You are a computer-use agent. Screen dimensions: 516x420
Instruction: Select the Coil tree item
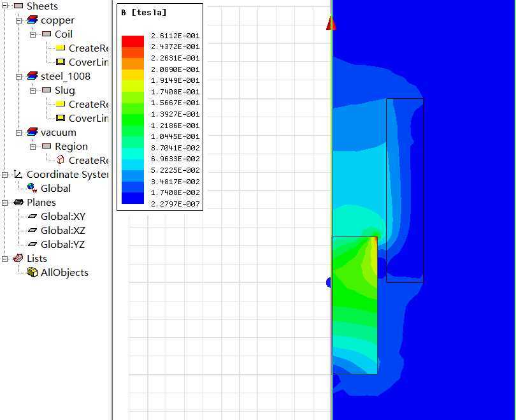tap(64, 34)
